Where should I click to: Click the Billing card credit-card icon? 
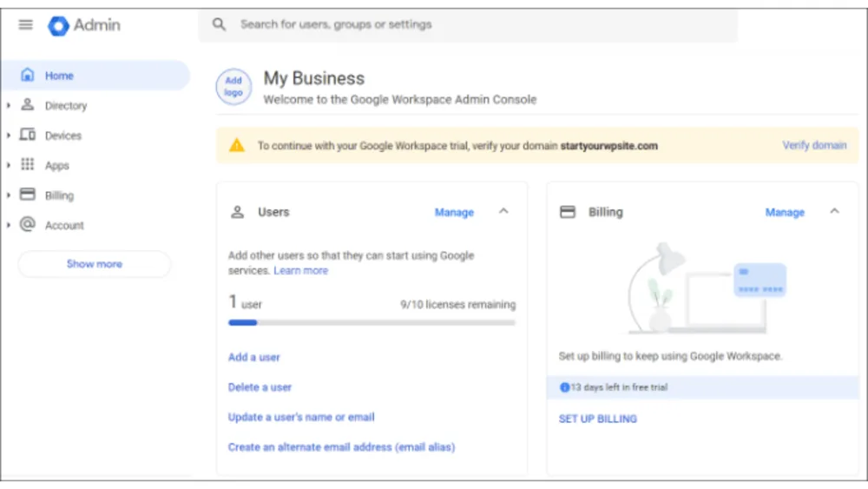568,212
